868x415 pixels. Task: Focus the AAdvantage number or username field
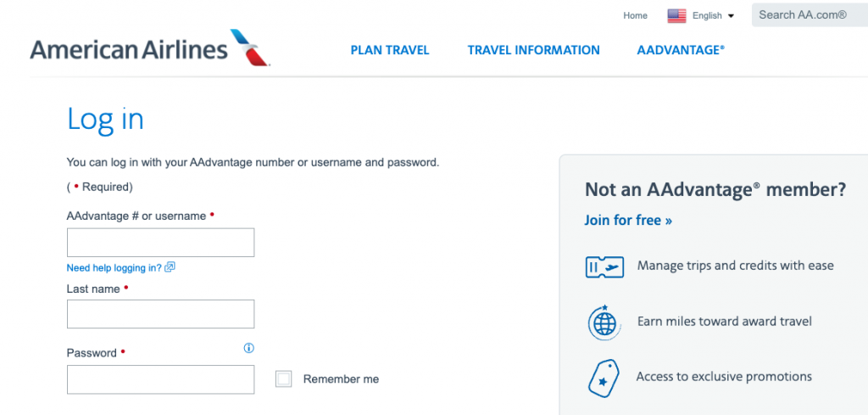(160, 243)
